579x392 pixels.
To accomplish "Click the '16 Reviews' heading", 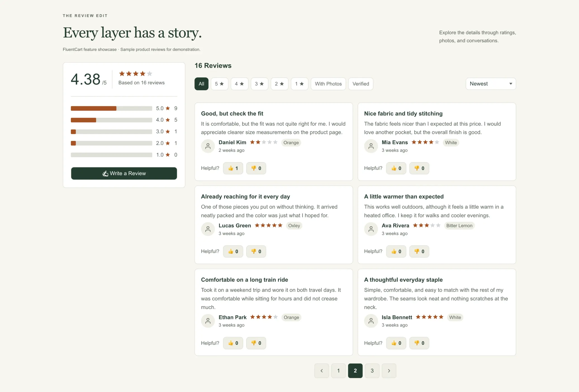I will coord(213,66).
